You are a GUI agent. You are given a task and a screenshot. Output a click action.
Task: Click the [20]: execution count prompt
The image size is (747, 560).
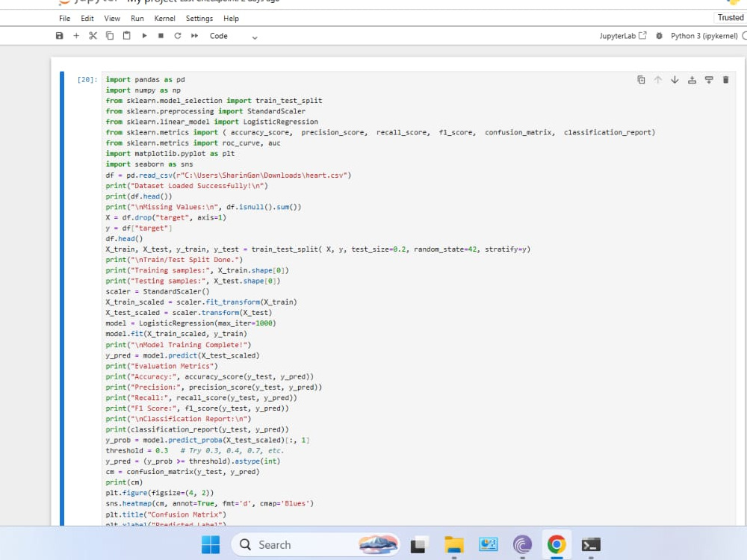click(87, 80)
